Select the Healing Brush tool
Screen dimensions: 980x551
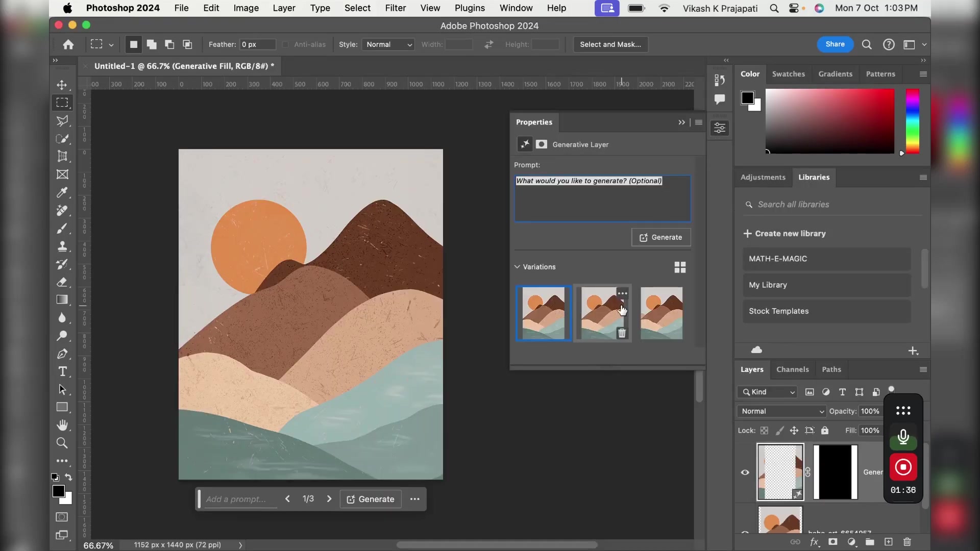[62, 210]
